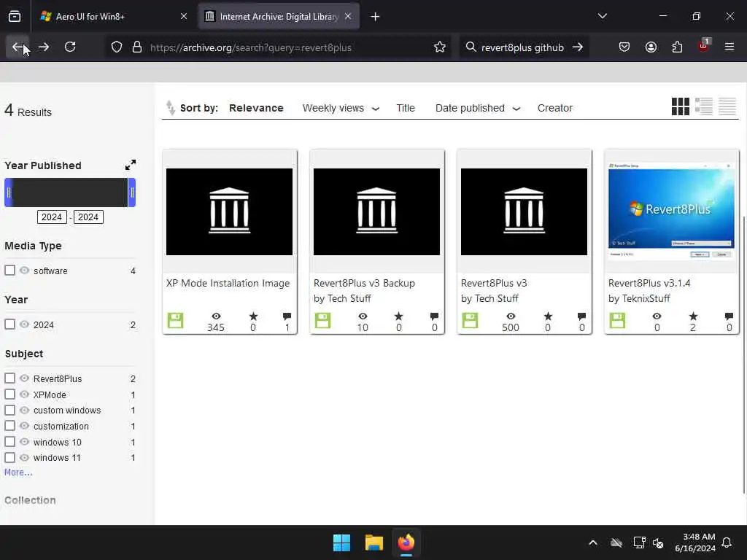Open Windows Start menu
Viewport: 747px width, 560px height.
[341, 542]
